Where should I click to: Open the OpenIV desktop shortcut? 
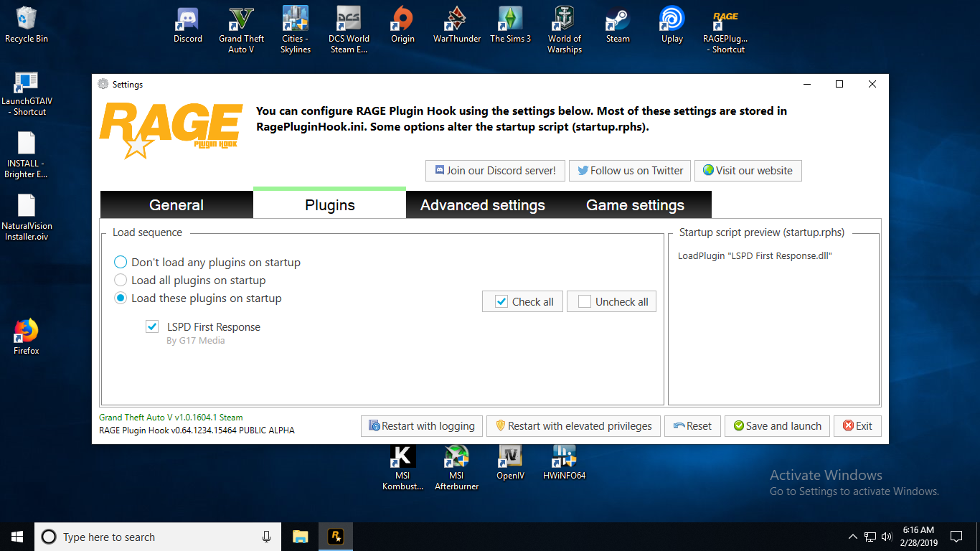click(510, 462)
